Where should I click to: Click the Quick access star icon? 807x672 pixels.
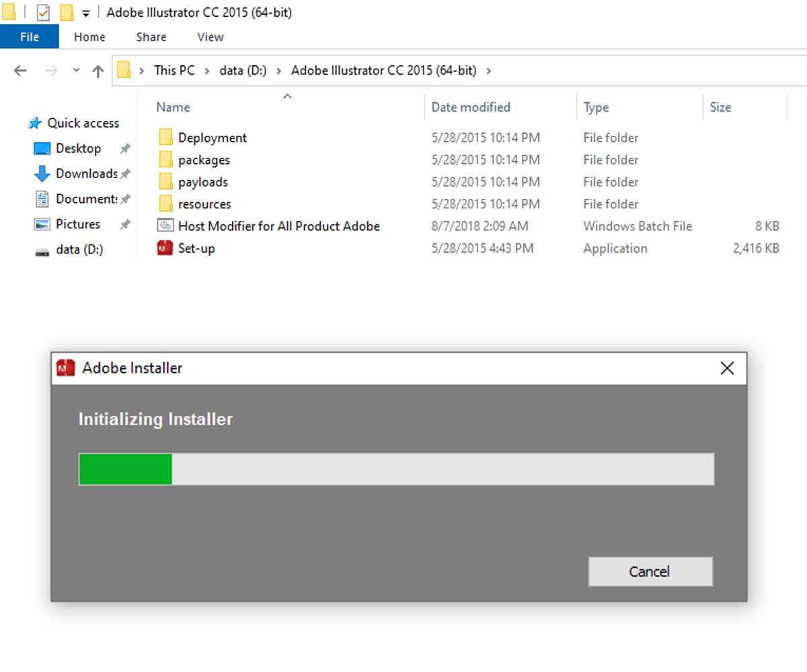click(35, 123)
